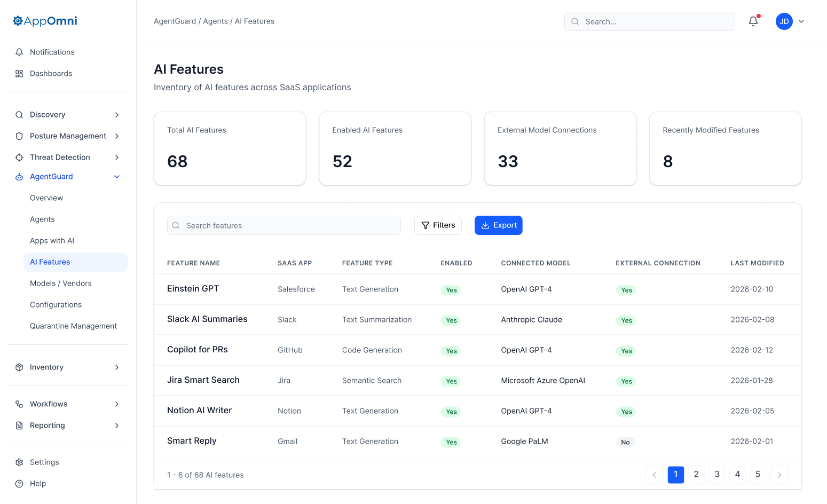
Task: Go to page 3 of AI features
Action: [716, 475]
